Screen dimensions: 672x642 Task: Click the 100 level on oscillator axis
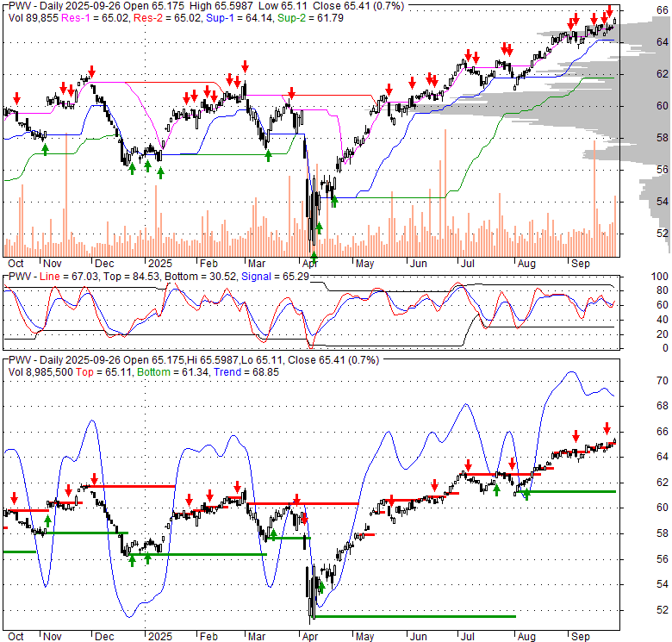pyautogui.click(x=660, y=277)
